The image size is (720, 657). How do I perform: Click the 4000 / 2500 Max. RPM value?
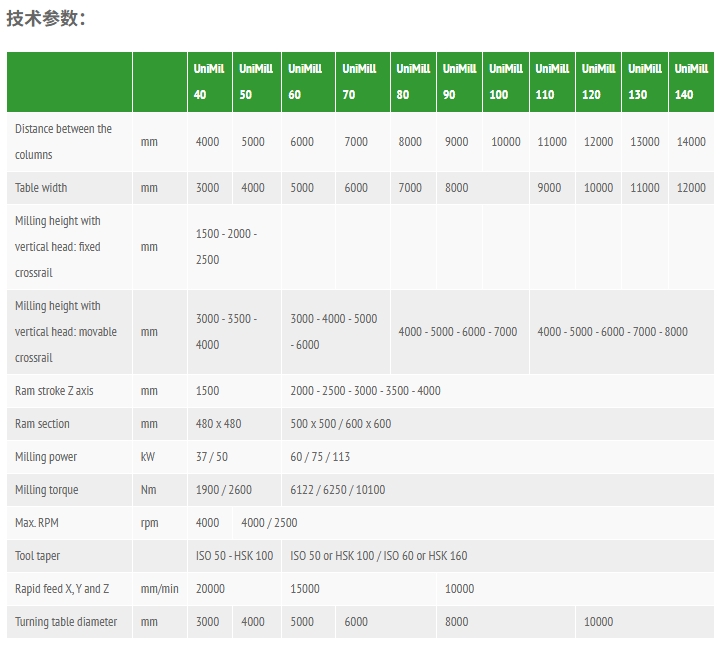(x=269, y=523)
